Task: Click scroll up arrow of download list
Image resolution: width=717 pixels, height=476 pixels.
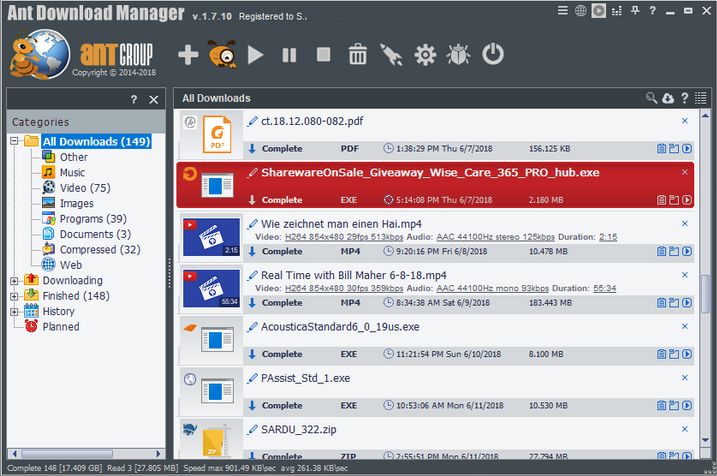Action: pos(705,116)
